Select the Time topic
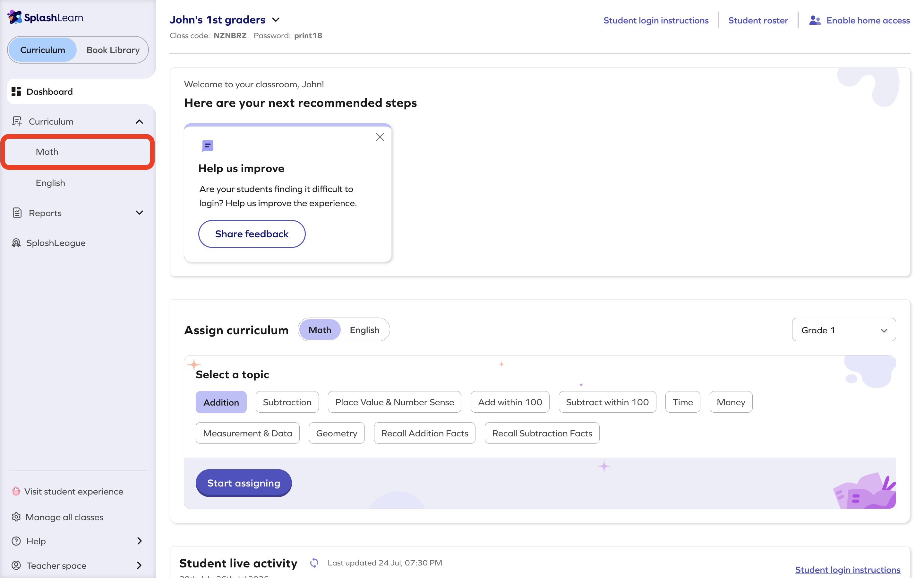 [683, 402]
